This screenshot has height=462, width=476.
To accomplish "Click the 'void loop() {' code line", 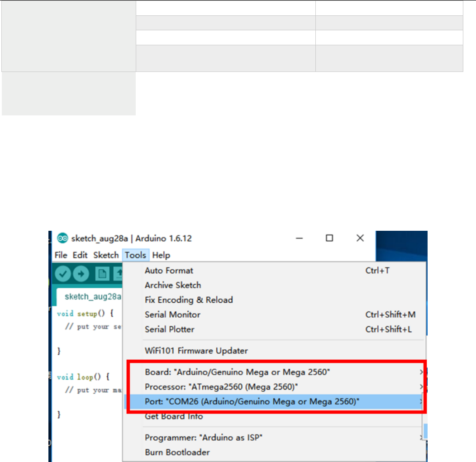I will coord(83,377).
